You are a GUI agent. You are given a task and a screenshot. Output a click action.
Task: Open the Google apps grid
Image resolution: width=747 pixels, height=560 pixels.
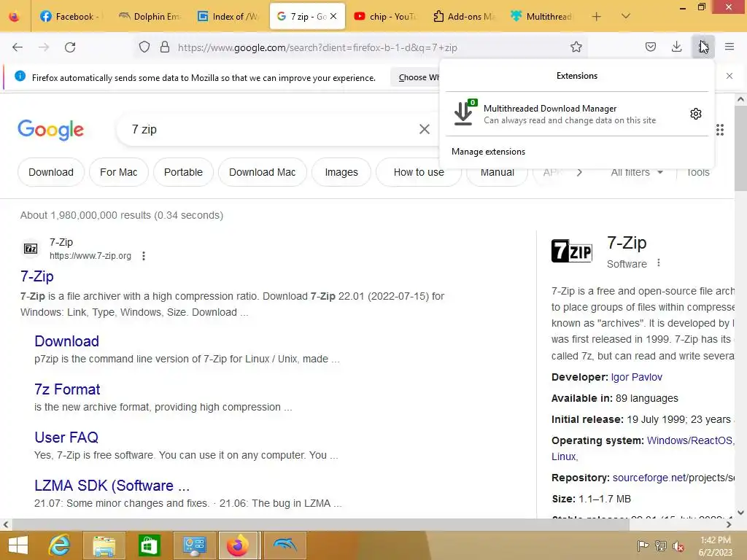720,130
